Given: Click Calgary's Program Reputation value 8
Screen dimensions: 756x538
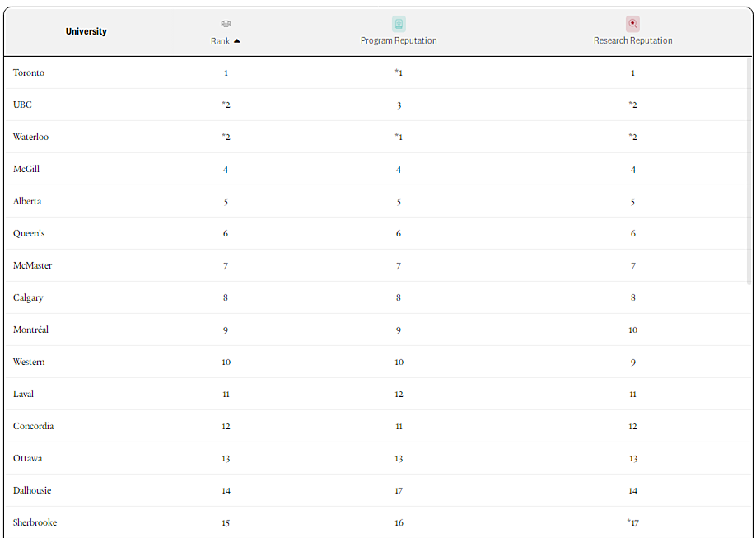Looking at the screenshot, I should [x=399, y=297].
